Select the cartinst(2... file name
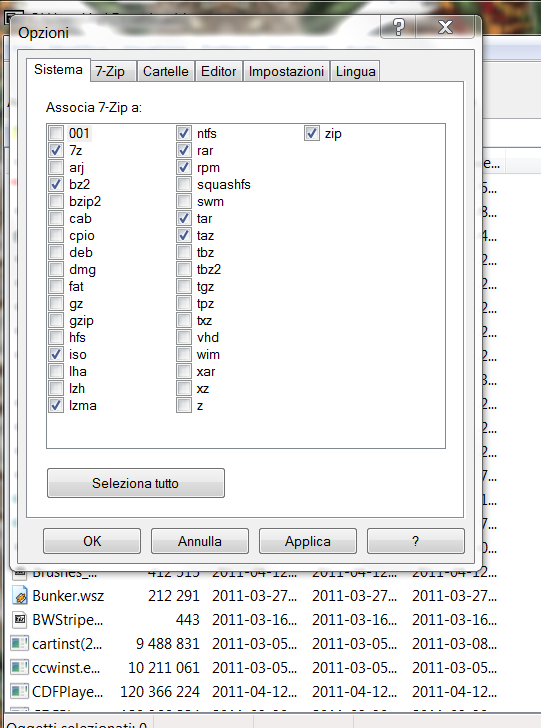The image size is (541, 728). coord(67,644)
